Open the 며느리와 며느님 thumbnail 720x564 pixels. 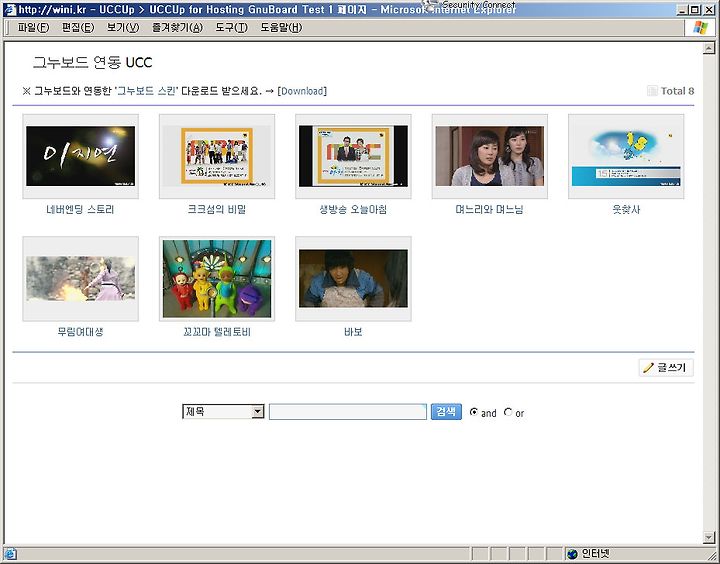click(489, 156)
